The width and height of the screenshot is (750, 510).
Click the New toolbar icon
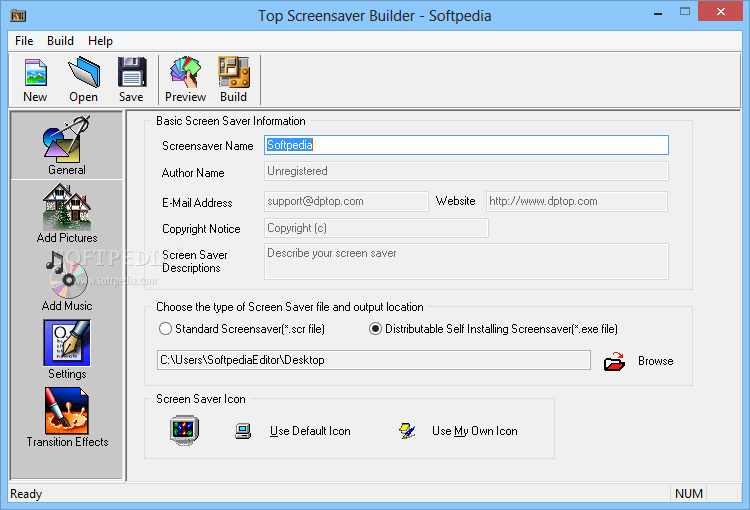click(x=35, y=73)
